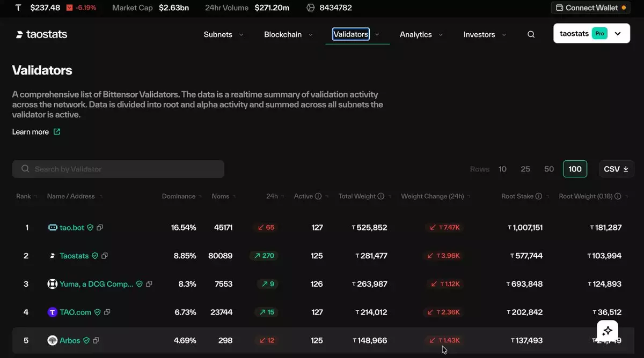Download table as CSV

click(617, 169)
